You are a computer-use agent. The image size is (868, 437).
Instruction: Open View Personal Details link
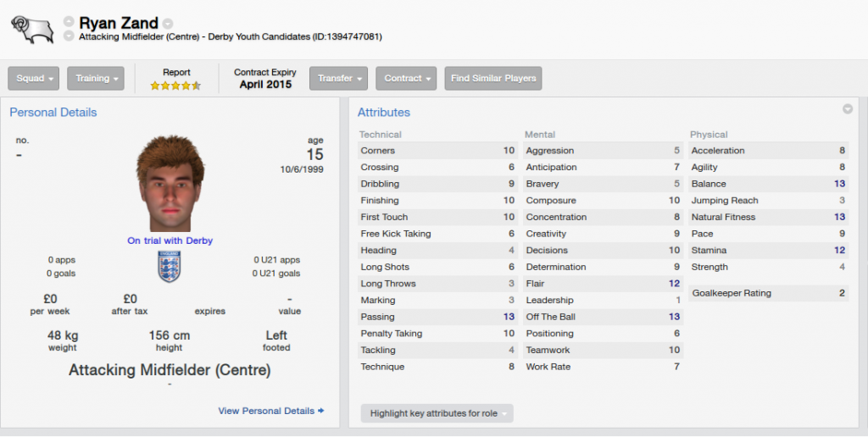click(266, 411)
